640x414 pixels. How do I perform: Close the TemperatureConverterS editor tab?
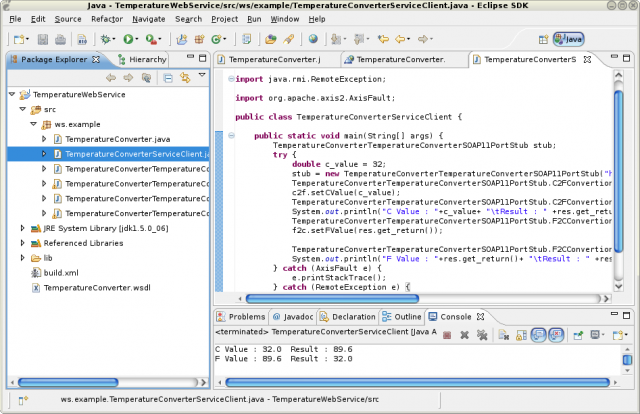587,60
